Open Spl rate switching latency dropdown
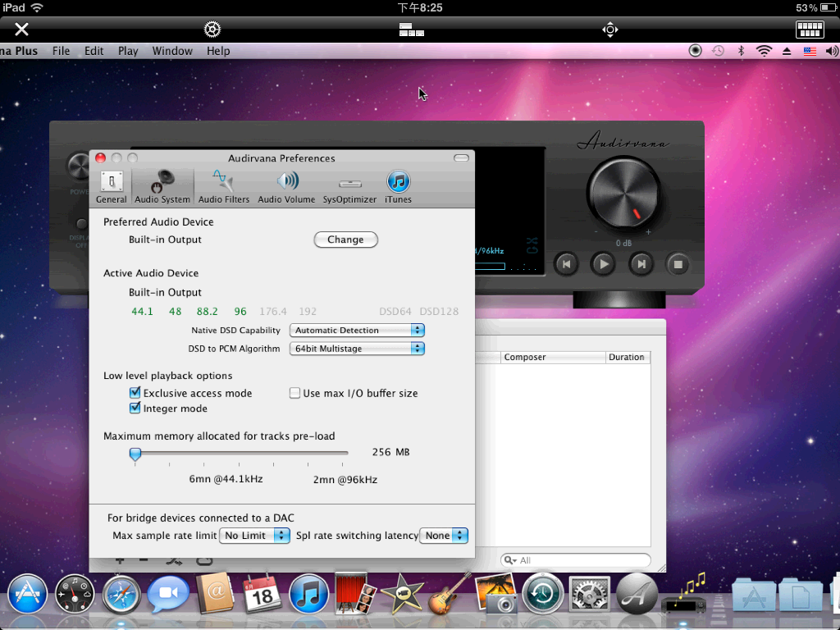This screenshot has height=630, width=840. [444, 535]
